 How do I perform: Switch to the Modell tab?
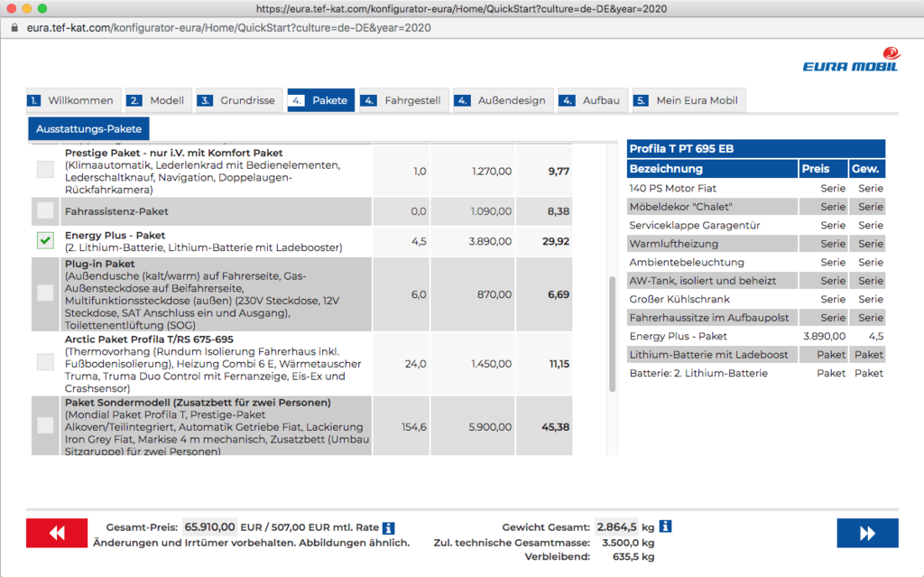[157, 100]
